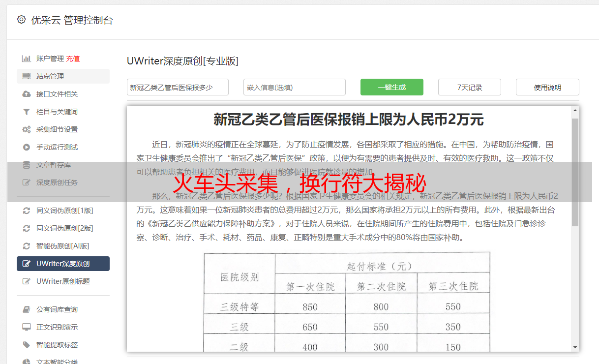Click the 医院级别 table header cell

click(240, 277)
